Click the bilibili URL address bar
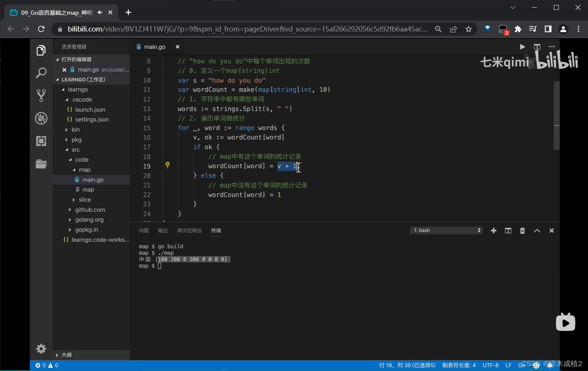Viewport: 588px width, 371px height. click(247, 29)
